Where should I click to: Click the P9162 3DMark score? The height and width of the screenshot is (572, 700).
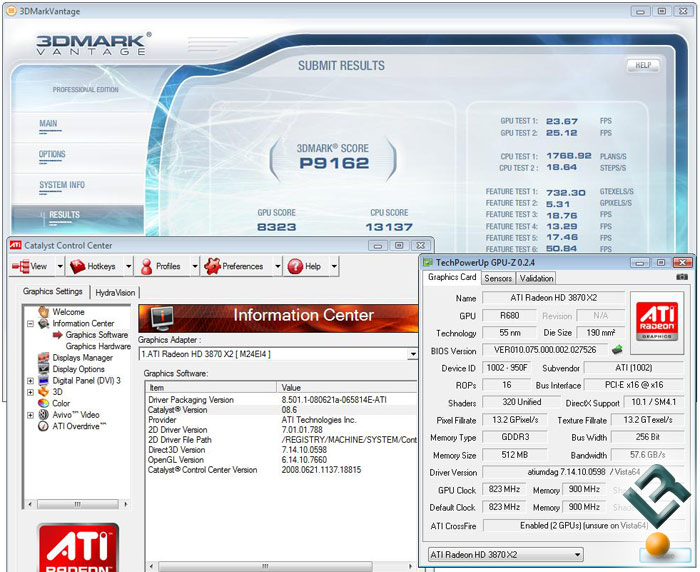[334, 163]
